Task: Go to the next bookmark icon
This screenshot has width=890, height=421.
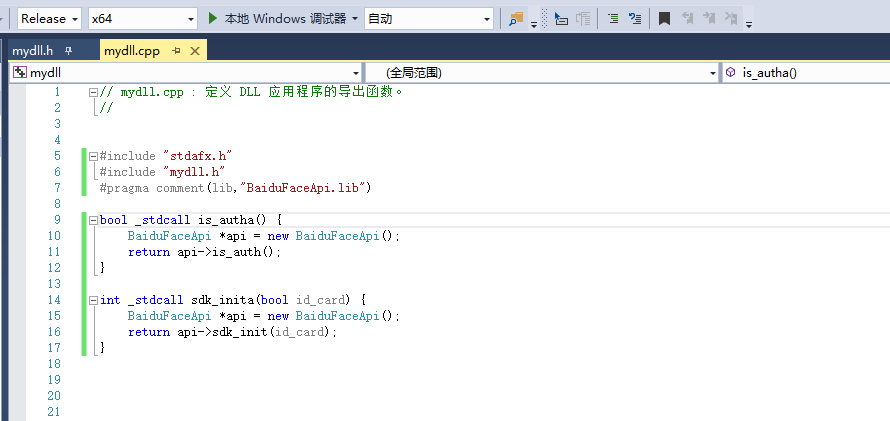Action: pos(710,19)
